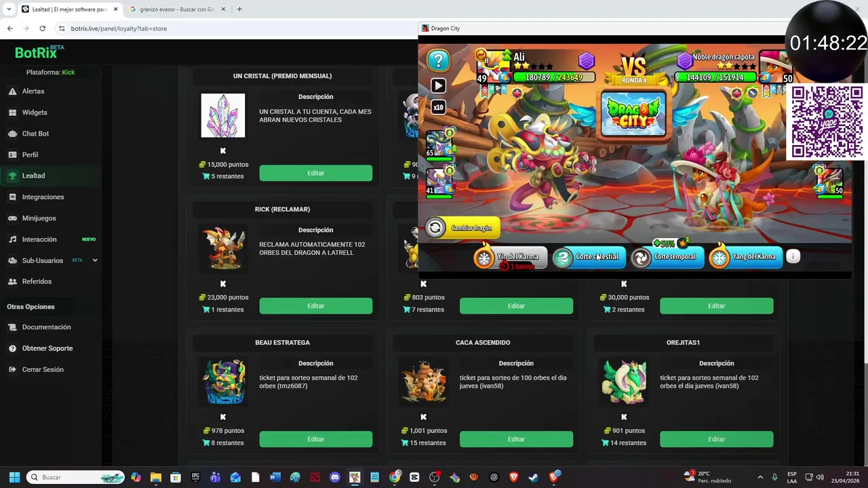This screenshot has height=488, width=868.
Task: Edit the BEAU ESTRATEGA reward
Action: click(x=315, y=439)
